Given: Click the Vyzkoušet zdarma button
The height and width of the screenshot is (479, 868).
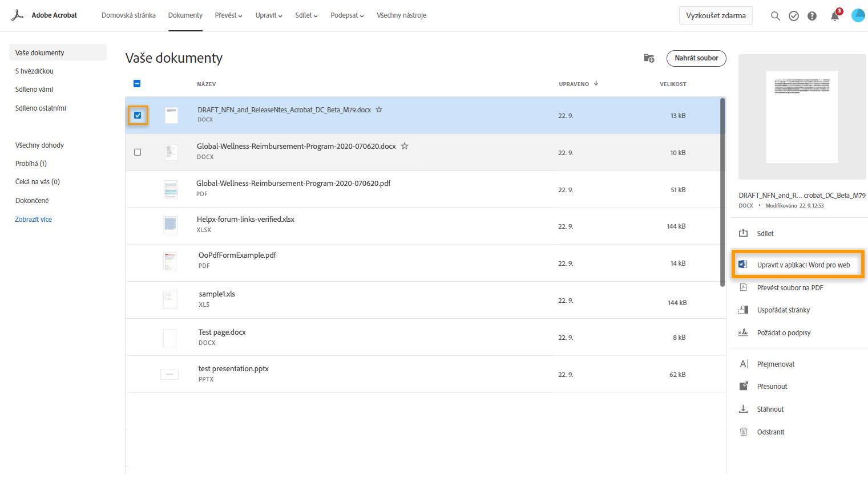Looking at the screenshot, I should (716, 15).
